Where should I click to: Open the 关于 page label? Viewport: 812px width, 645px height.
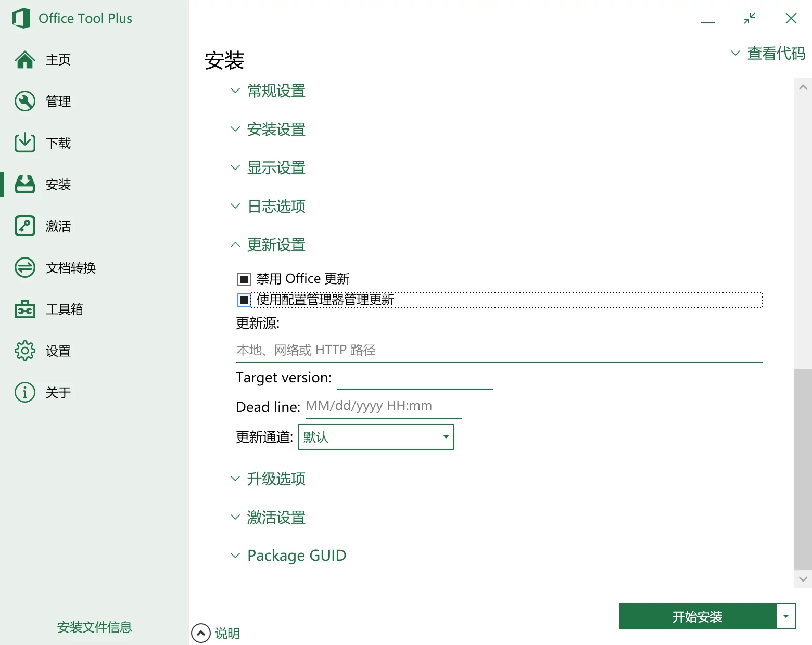58,393
